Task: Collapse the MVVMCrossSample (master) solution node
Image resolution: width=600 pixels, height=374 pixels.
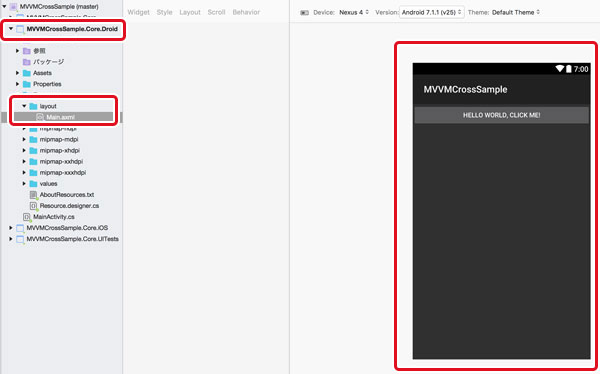Action: pyautogui.click(x=4, y=6)
